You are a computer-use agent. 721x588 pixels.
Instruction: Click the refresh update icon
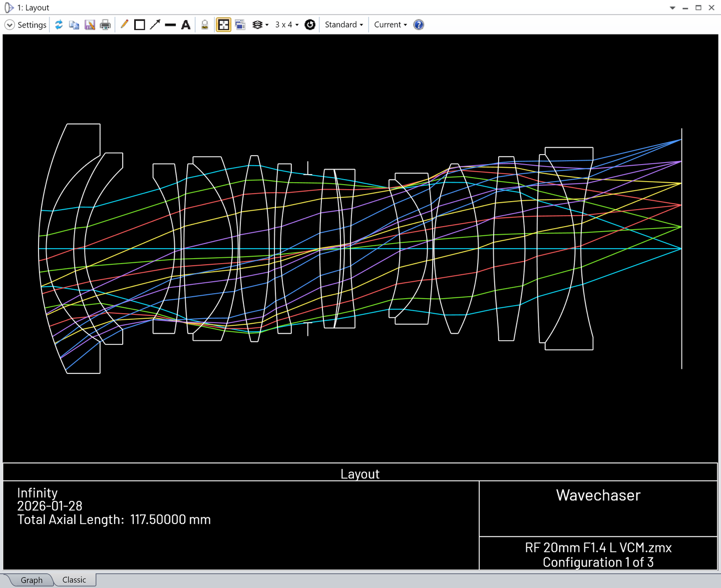point(59,25)
